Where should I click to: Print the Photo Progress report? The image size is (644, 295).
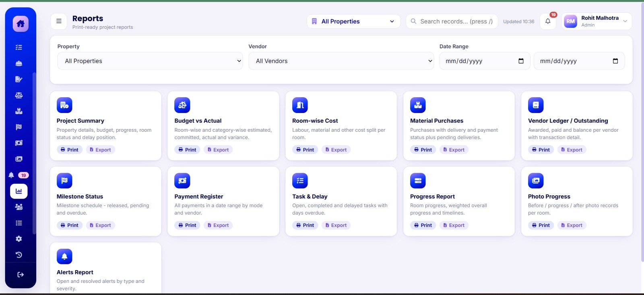point(541,225)
